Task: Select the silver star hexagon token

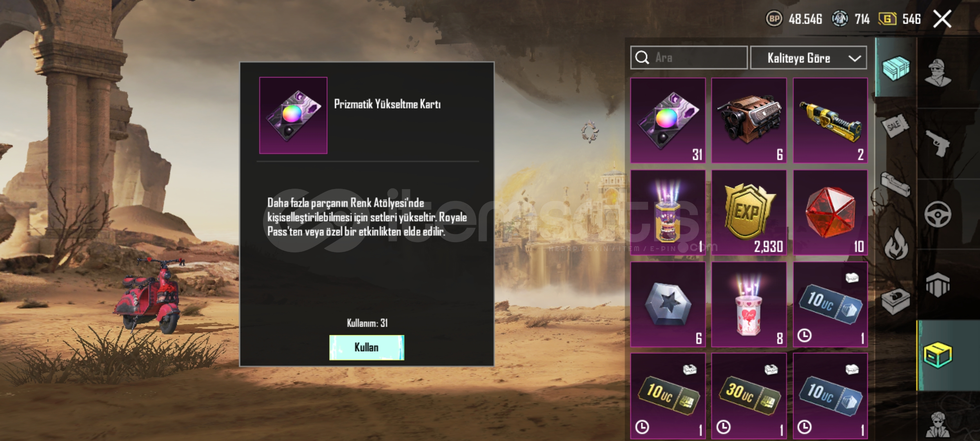Action: (668, 304)
